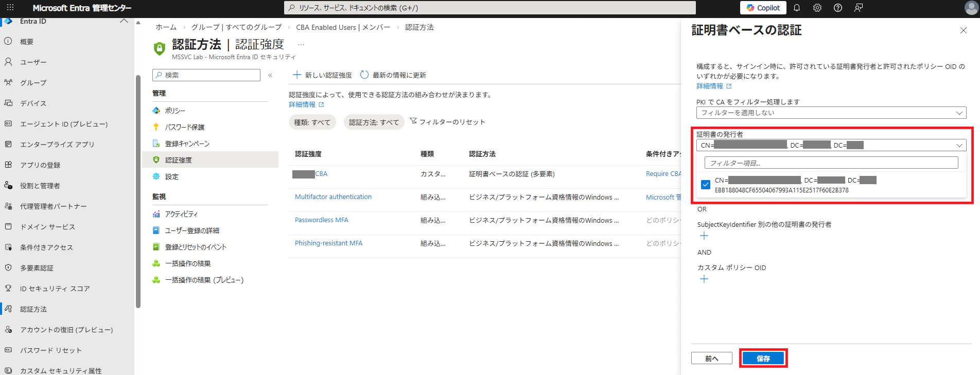This screenshot has height=375, width=980.
Task: Click the 条件付きアクセス sidebar icon
Action: click(8, 247)
